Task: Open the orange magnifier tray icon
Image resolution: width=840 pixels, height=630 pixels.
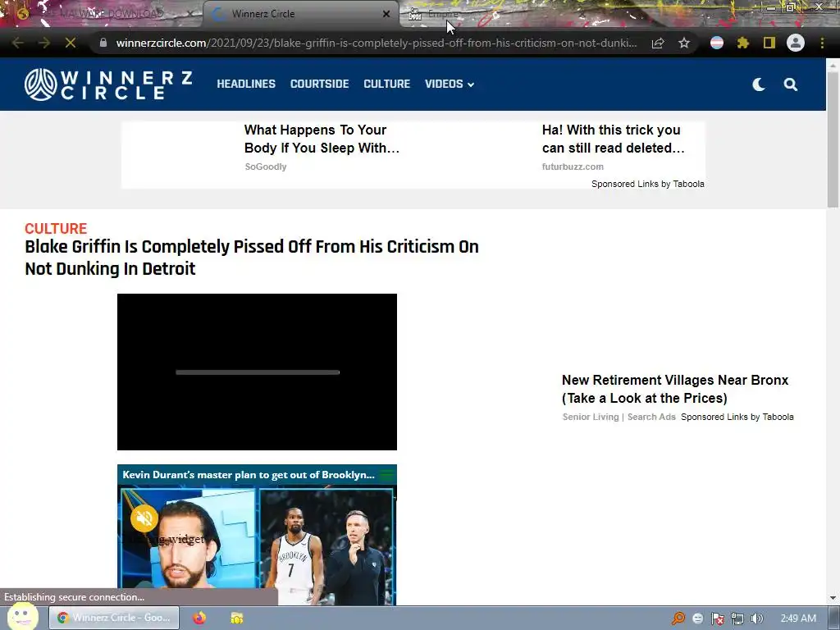Action: point(678,619)
